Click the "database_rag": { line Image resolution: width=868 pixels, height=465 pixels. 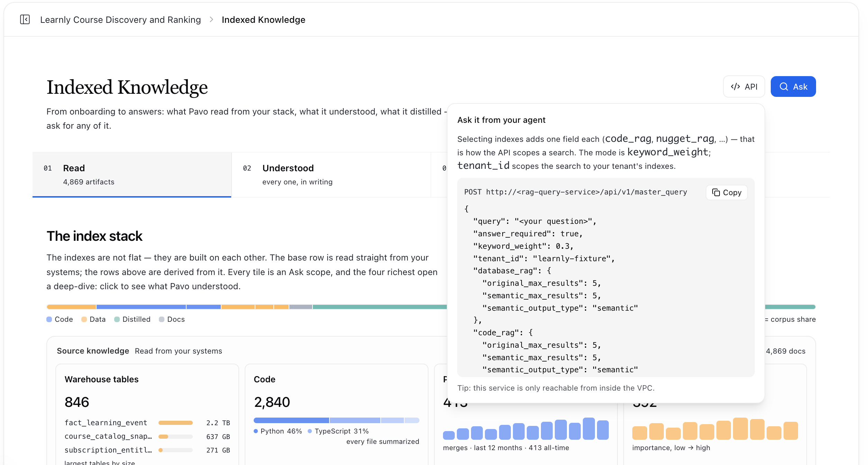click(512, 271)
